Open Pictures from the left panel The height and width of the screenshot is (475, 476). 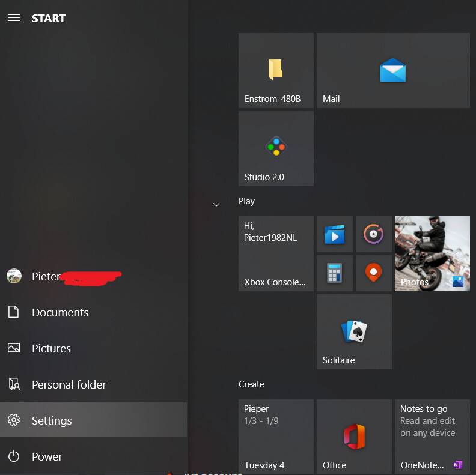pos(94,348)
